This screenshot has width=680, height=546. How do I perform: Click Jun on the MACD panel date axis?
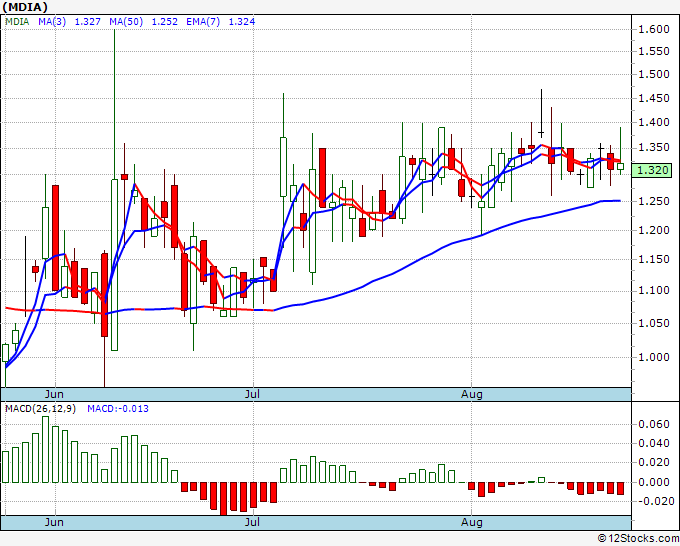[54, 522]
